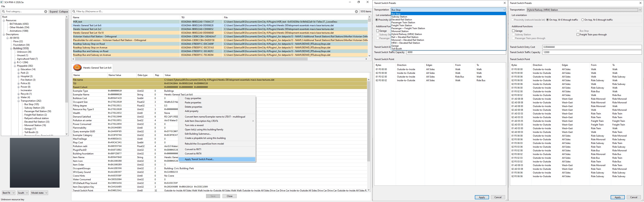644x202 pixels.
Task: Click the magnifier icon in Find category box
Action: point(3,11)
